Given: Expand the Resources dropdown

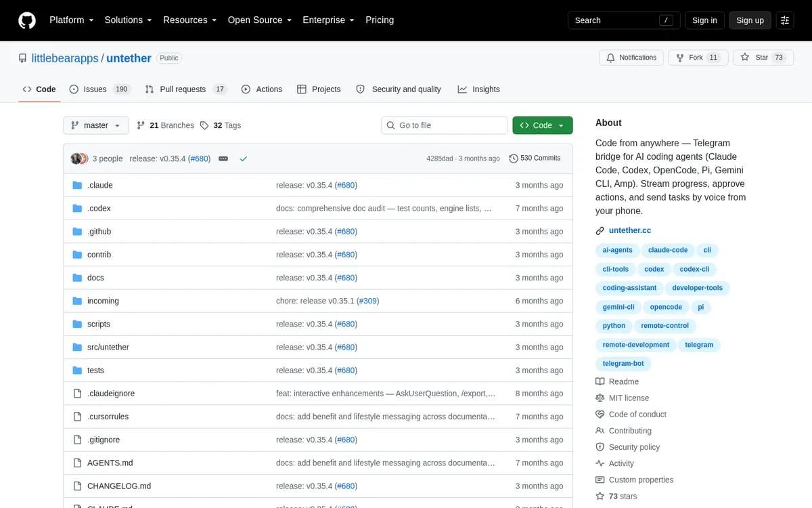Looking at the screenshot, I should click(190, 20).
